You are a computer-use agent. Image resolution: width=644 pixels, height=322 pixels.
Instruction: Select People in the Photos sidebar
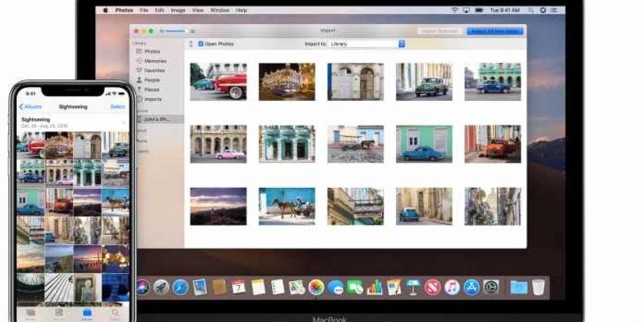pyautogui.click(x=151, y=80)
